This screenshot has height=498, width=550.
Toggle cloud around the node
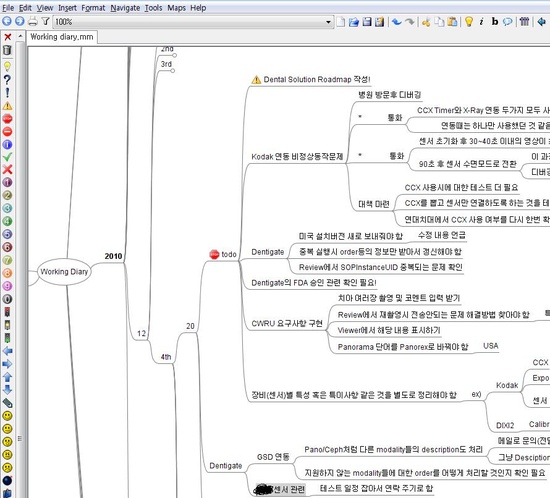[x=508, y=22]
